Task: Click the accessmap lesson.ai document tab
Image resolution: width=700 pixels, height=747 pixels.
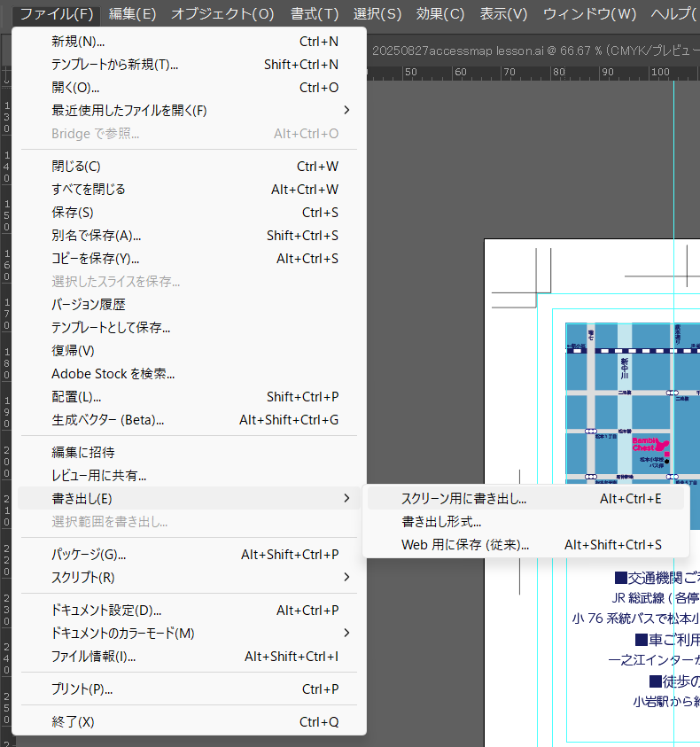Action: point(532,51)
